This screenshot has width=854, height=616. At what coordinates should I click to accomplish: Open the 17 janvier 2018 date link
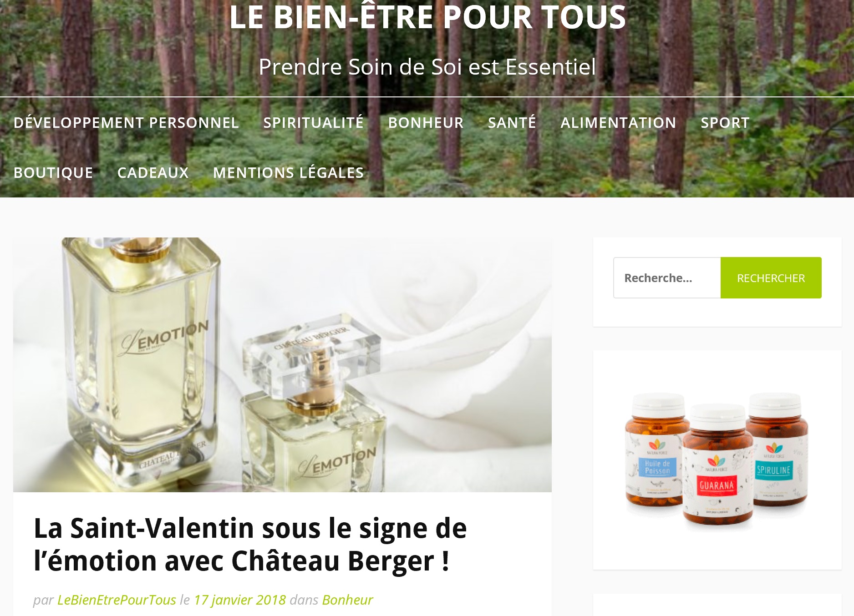[240, 600]
